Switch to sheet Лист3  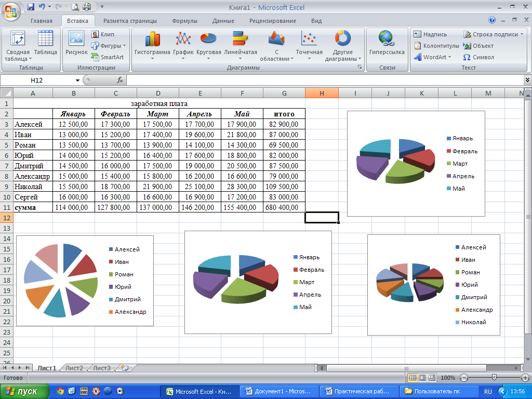[101, 368]
